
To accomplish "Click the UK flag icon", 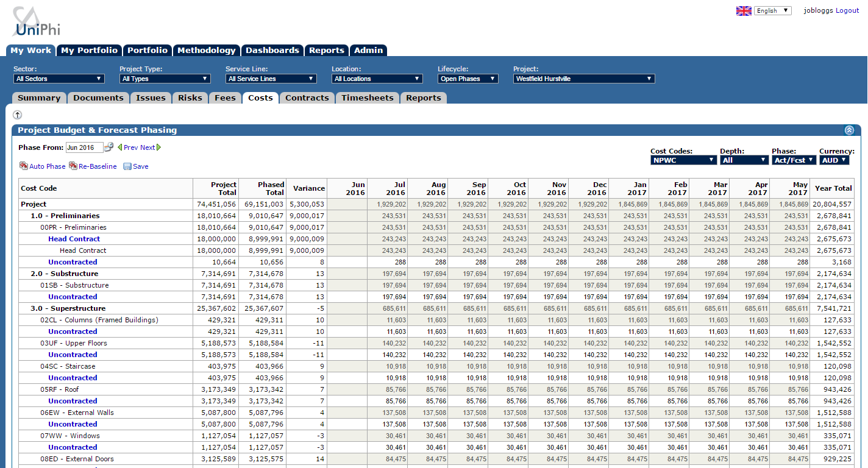I will 744,10.
